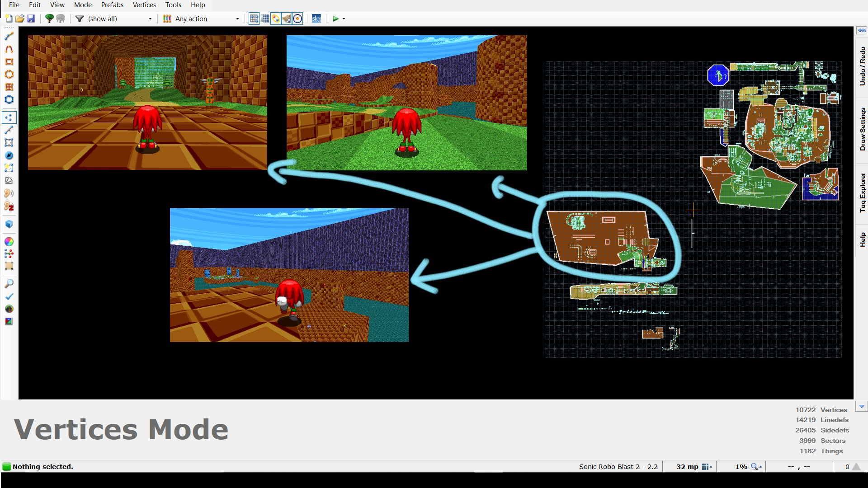Select the blue ellipse drawing tool
This screenshot has width=868, height=488.
pyautogui.click(x=9, y=99)
